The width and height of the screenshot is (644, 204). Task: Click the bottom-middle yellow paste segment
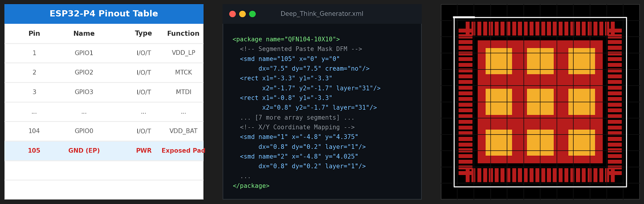(x=540, y=142)
